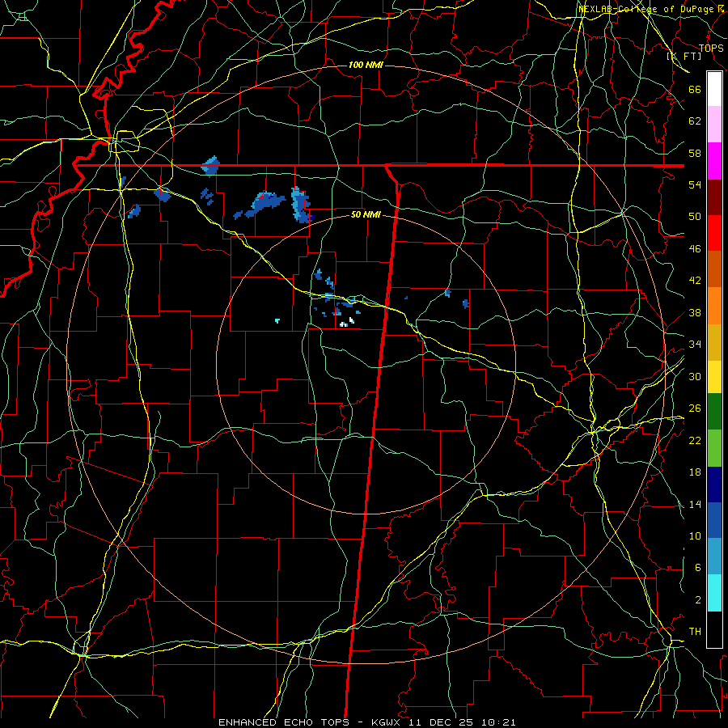Viewport: 728px width, 728px height.
Task: Select the gold swatch in the color scale
Action: (x=714, y=342)
